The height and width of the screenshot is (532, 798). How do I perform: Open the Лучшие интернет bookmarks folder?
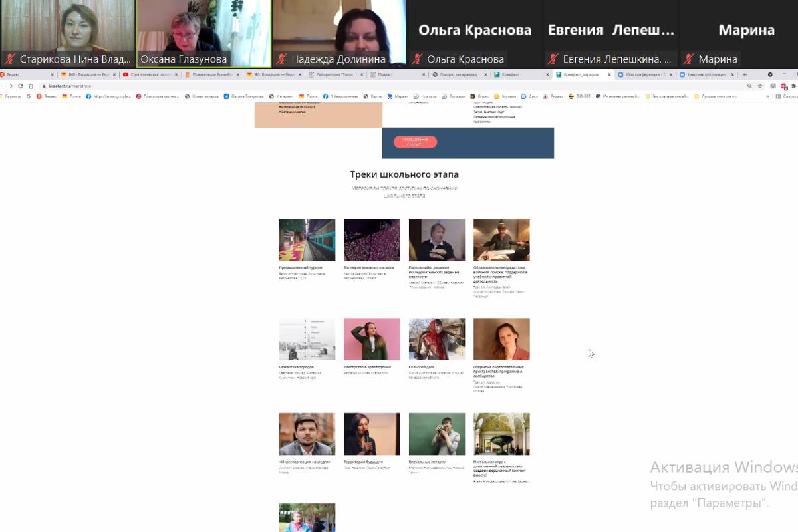717,96
